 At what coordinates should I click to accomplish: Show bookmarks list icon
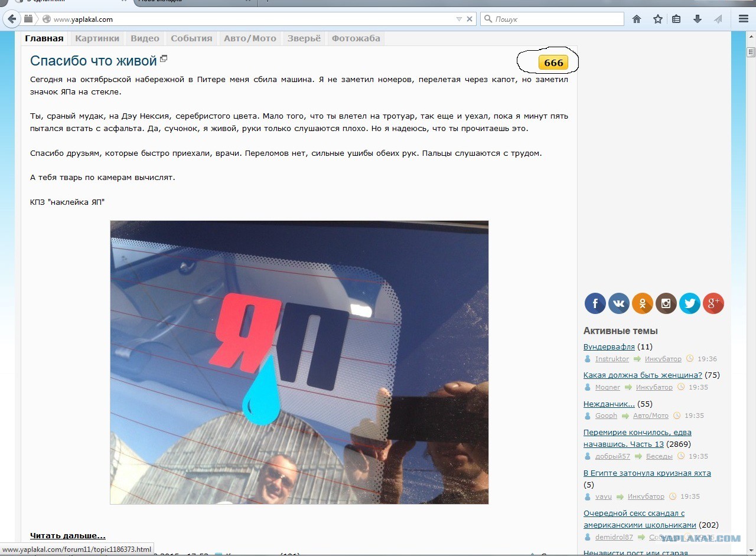pos(676,19)
